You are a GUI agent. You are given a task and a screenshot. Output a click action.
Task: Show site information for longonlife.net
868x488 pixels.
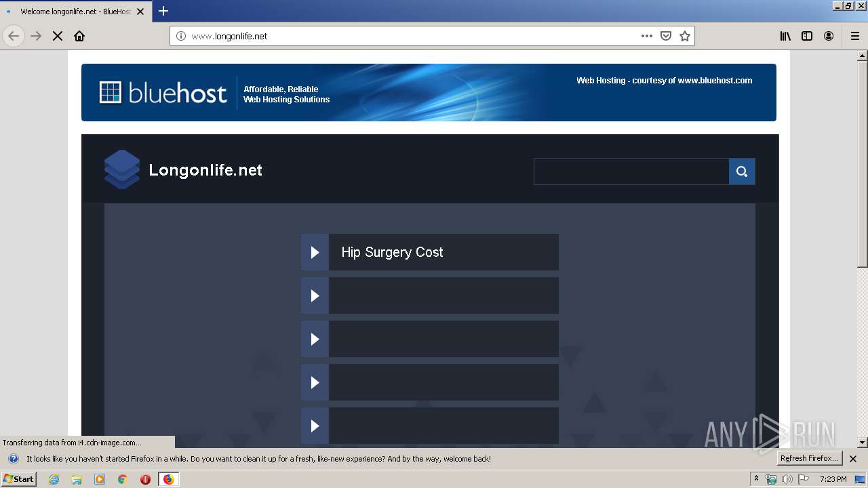(x=180, y=36)
